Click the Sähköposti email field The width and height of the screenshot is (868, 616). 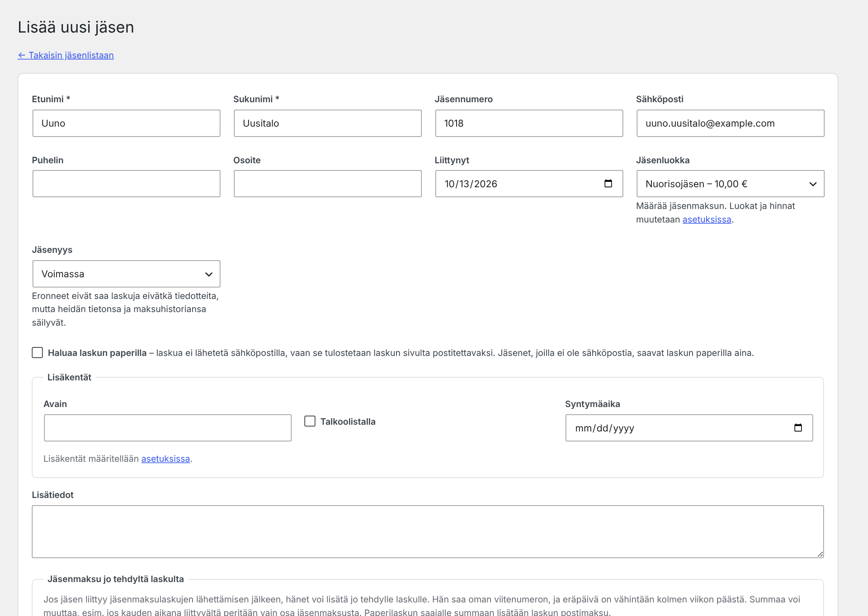point(730,123)
